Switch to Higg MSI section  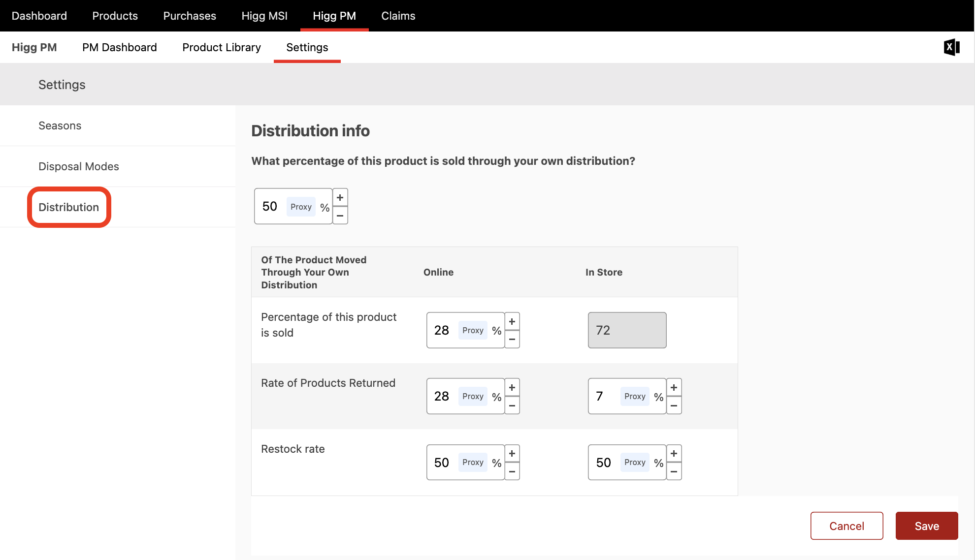(264, 16)
